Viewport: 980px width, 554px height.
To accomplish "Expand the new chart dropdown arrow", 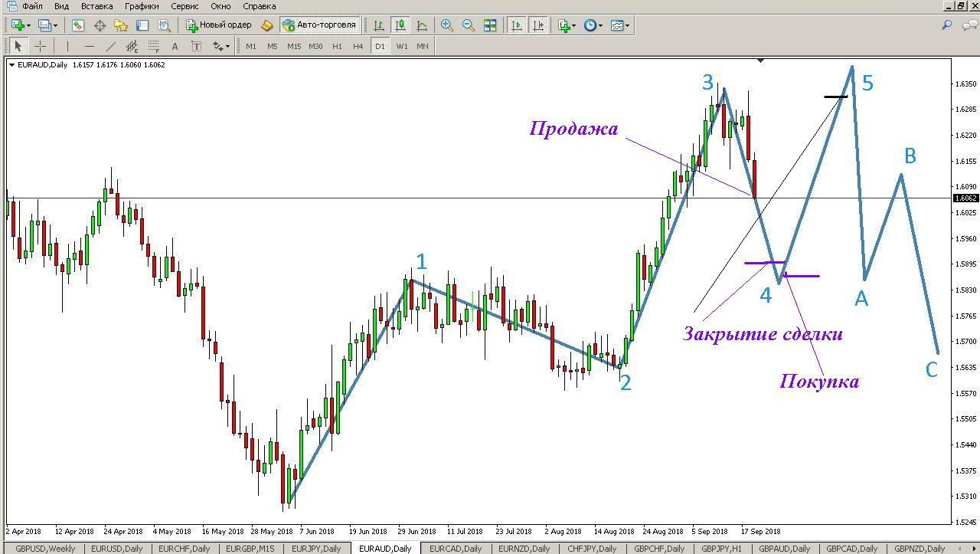I will [x=28, y=25].
